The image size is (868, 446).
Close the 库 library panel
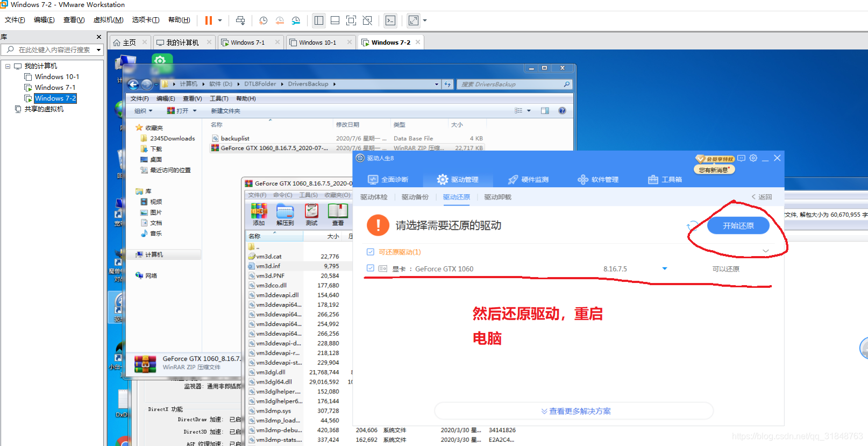pyautogui.click(x=99, y=37)
